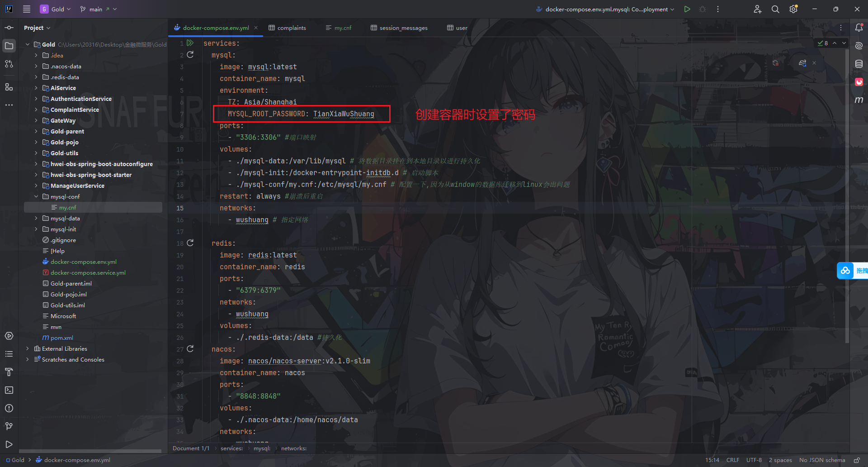
Task: Switch to the my.cnf editor tab
Action: tap(338, 28)
